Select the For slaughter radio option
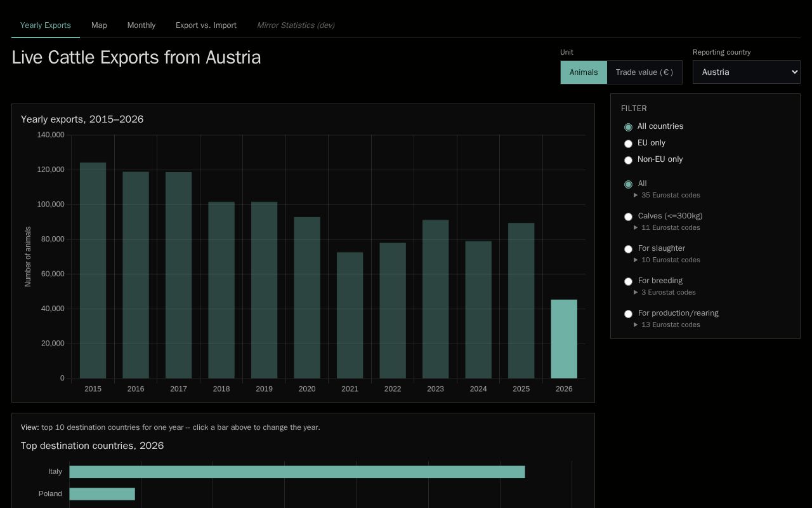812x508 pixels. [x=628, y=249]
